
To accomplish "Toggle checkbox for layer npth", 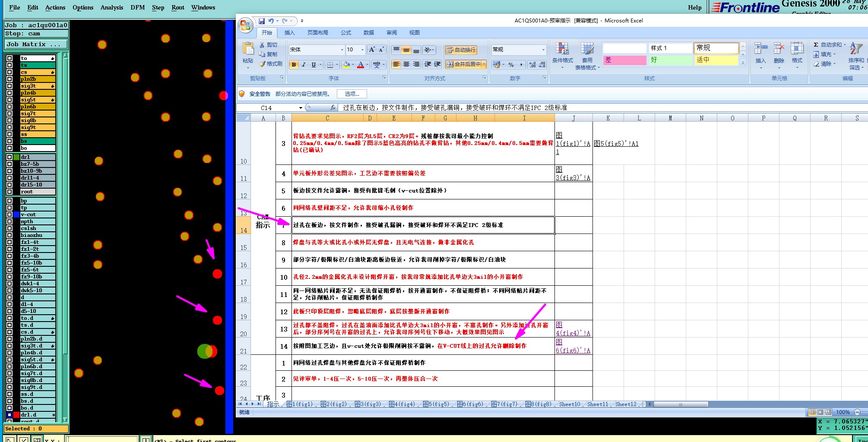I will [x=10, y=221].
